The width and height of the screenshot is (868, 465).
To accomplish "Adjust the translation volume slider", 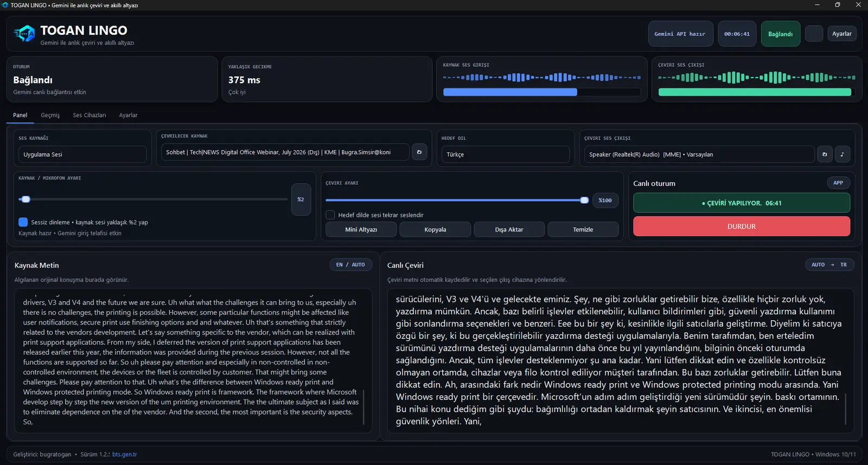I will (457, 200).
